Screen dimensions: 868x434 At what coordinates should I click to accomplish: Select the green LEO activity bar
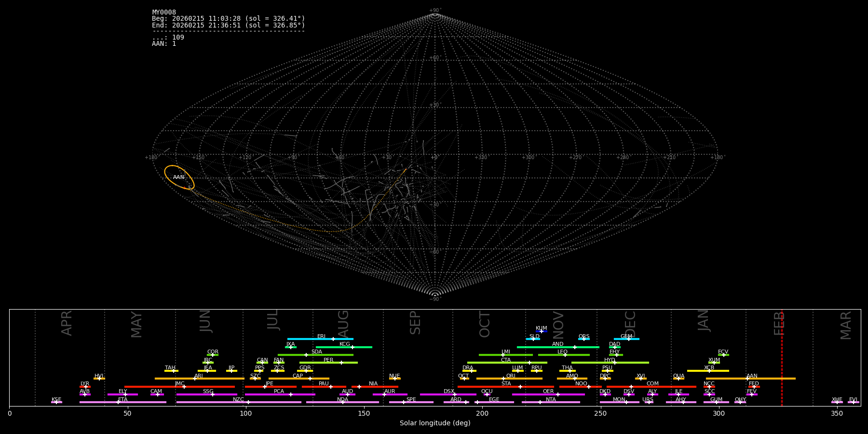[x=564, y=355]
